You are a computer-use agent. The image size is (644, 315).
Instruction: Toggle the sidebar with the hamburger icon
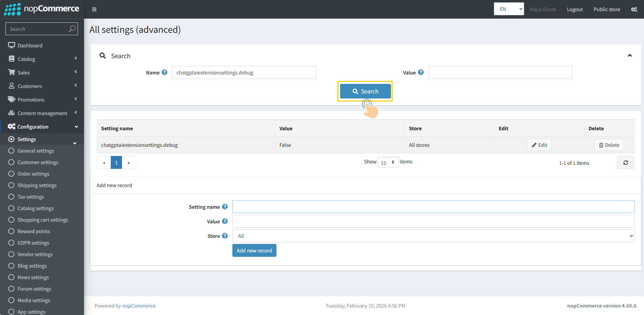[x=94, y=9]
